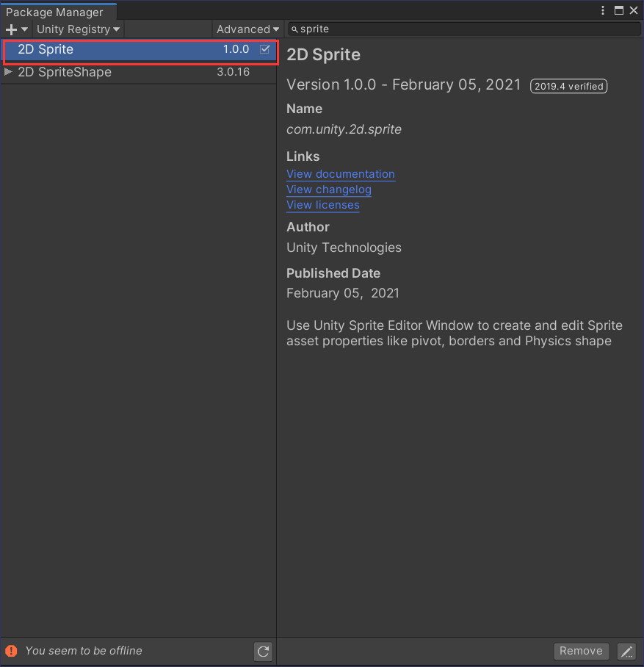
Task: Click the 3.0.16 version of 2D SpriteShape
Action: [x=233, y=72]
